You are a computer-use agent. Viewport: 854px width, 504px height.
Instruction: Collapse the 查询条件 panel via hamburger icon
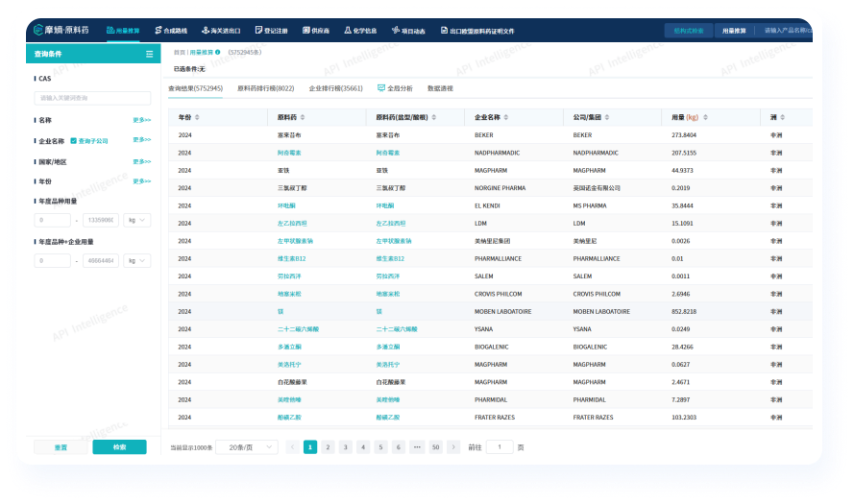149,55
